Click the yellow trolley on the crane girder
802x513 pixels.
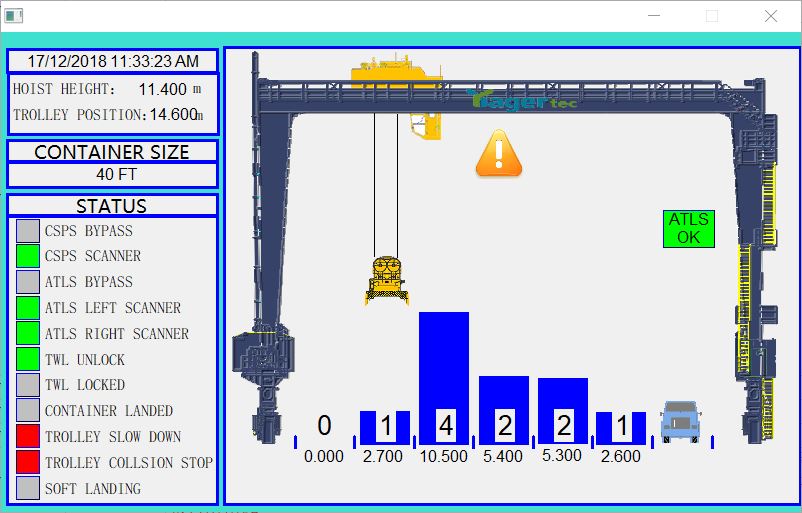coord(398,75)
